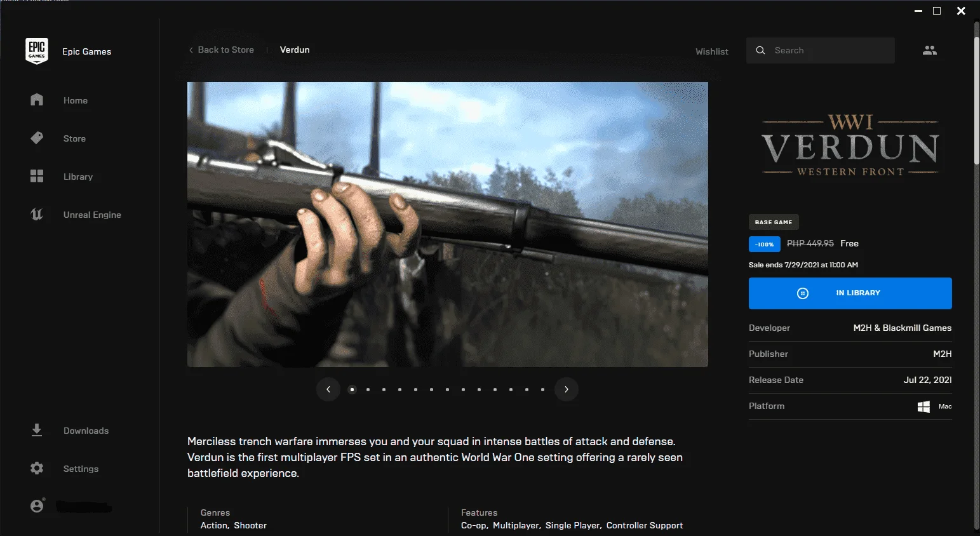This screenshot has height=536, width=980.
Task: Click the Epic Games shield logo
Action: pyautogui.click(x=37, y=51)
